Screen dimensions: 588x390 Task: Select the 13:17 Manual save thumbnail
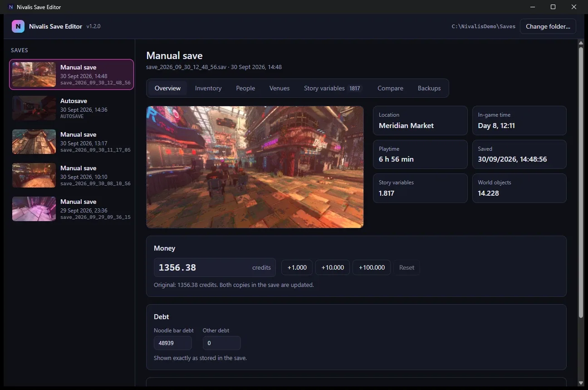(x=34, y=142)
